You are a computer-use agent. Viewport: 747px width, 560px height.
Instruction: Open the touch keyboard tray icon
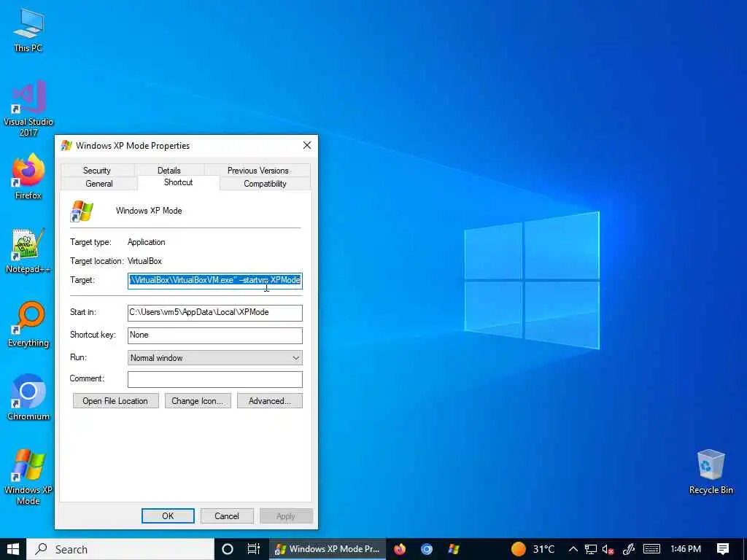click(x=651, y=549)
